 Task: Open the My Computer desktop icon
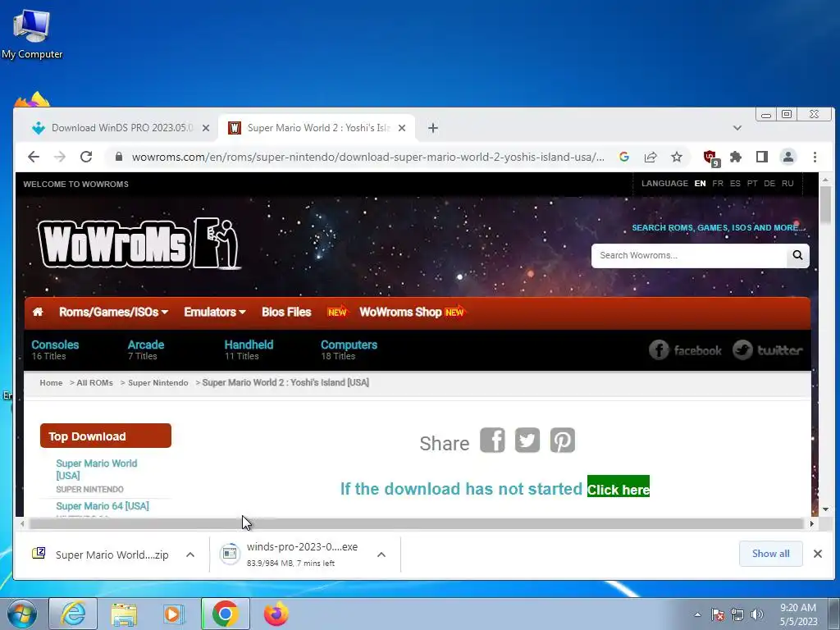coord(32,34)
